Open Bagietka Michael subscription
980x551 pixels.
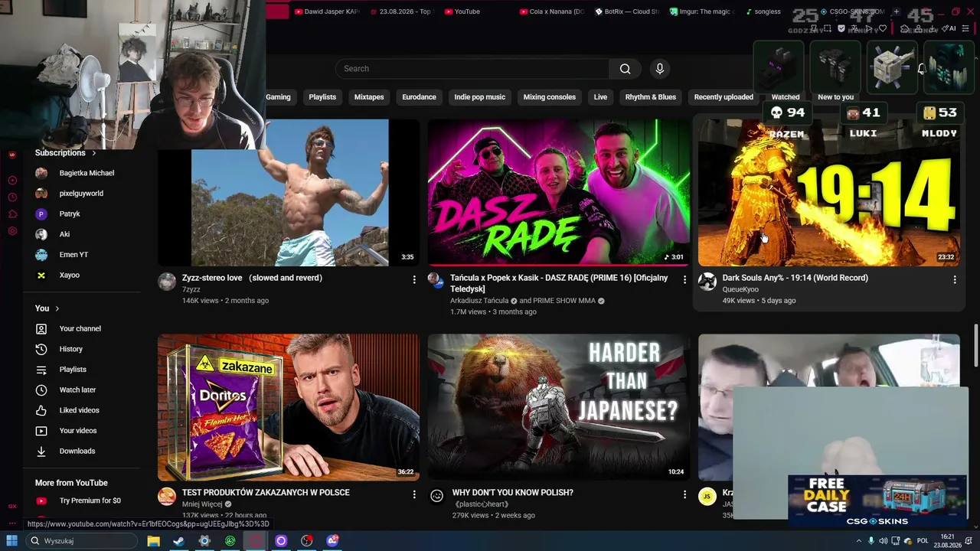coord(86,174)
